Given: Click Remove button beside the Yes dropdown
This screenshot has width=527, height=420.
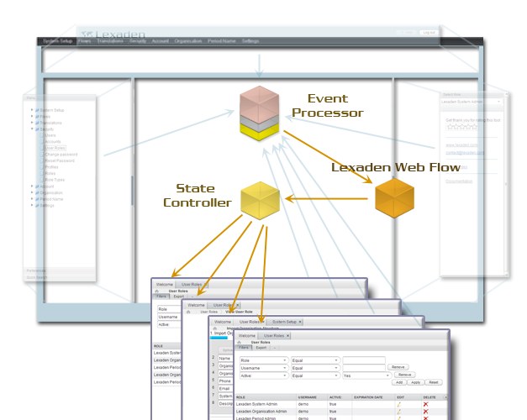Looking at the screenshot, I should [404, 375].
